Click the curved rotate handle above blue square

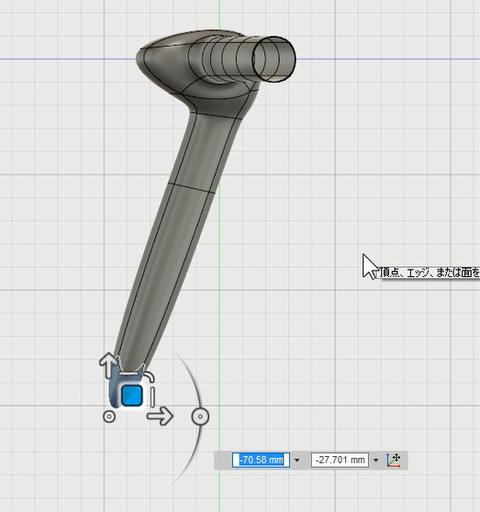tap(149, 376)
